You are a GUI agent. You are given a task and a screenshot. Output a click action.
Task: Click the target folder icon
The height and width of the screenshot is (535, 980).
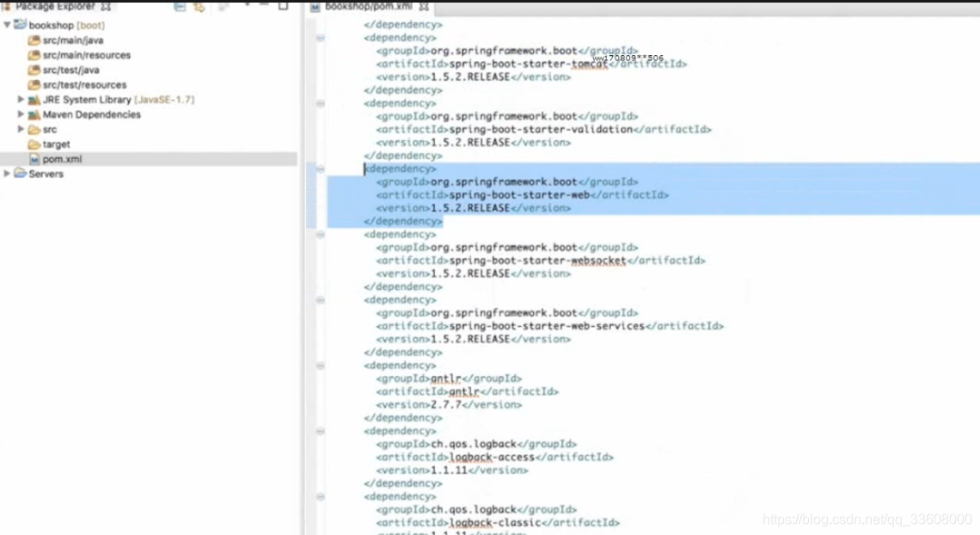(34, 145)
